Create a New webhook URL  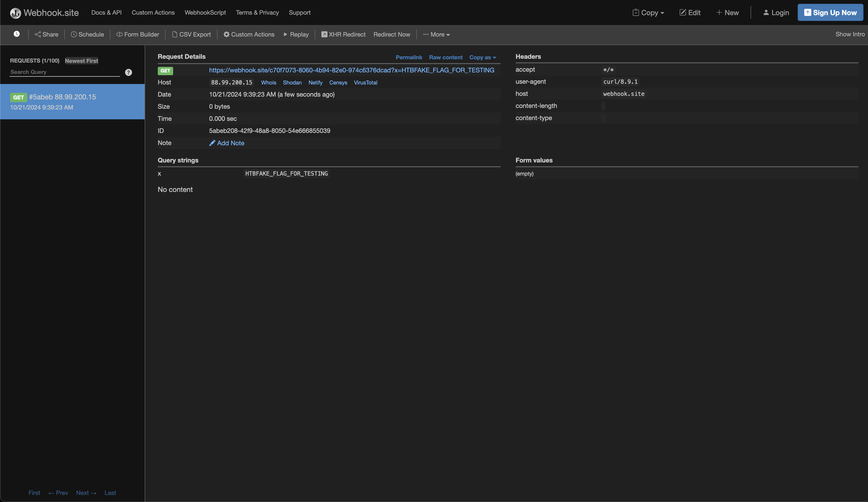click(x=727, y=13)
